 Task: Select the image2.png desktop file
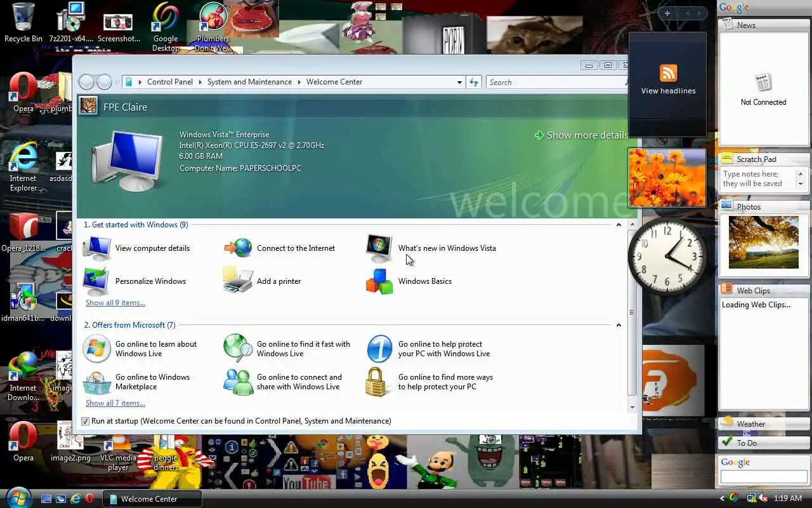70,442
